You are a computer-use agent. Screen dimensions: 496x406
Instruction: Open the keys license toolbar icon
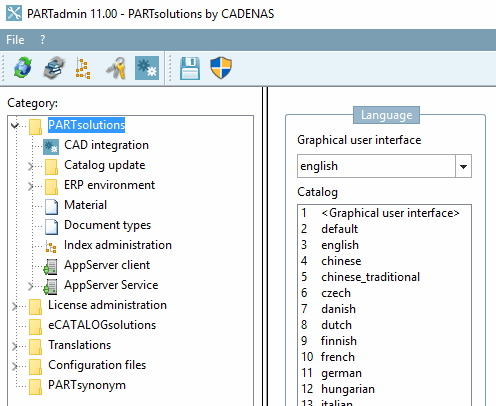pos(116,68)
